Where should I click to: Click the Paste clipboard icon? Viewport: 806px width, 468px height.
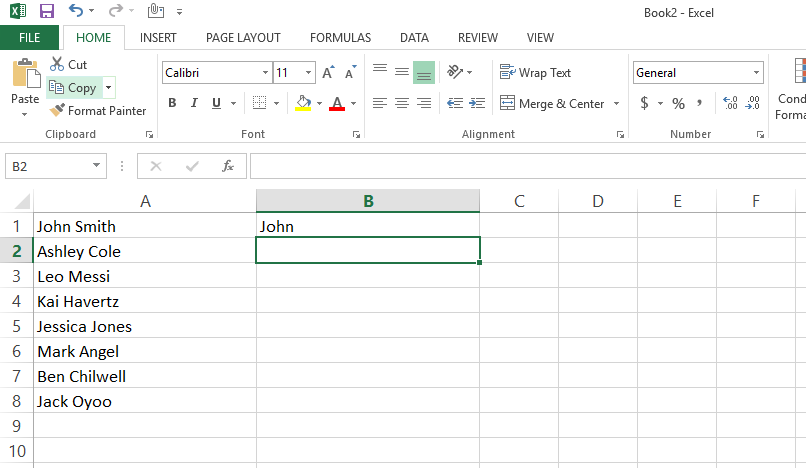pyautogui.click(x=26, y=74)
